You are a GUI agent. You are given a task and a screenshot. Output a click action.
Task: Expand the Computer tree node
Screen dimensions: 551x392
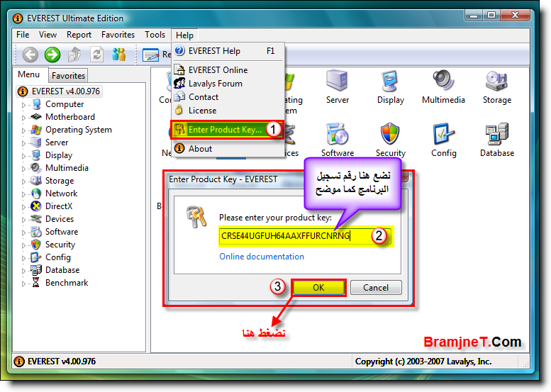pos(23,105)
